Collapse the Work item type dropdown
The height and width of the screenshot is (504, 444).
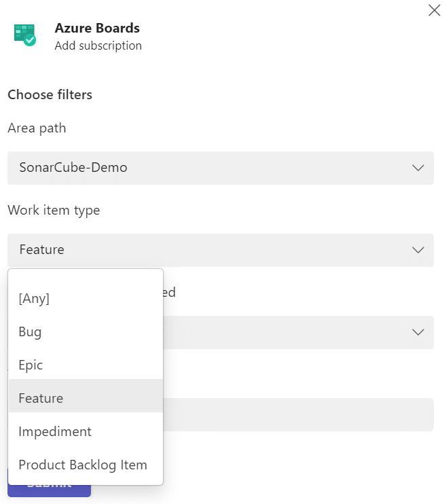coord(221,250)
